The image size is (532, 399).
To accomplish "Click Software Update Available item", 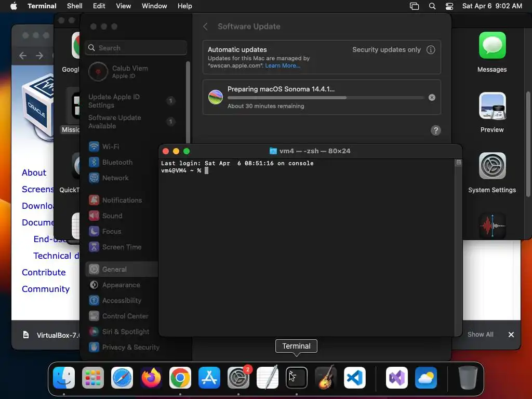I will 132,122.
